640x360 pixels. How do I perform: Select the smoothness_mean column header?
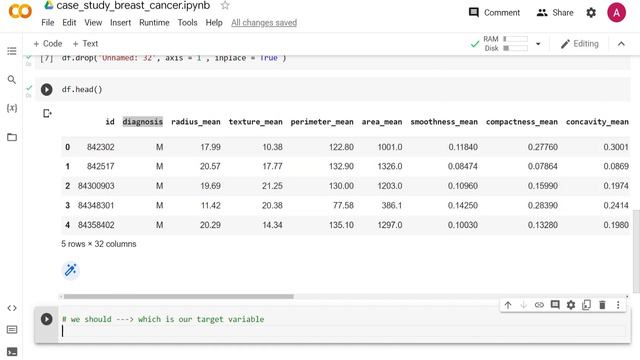click(x=444, y=122)
